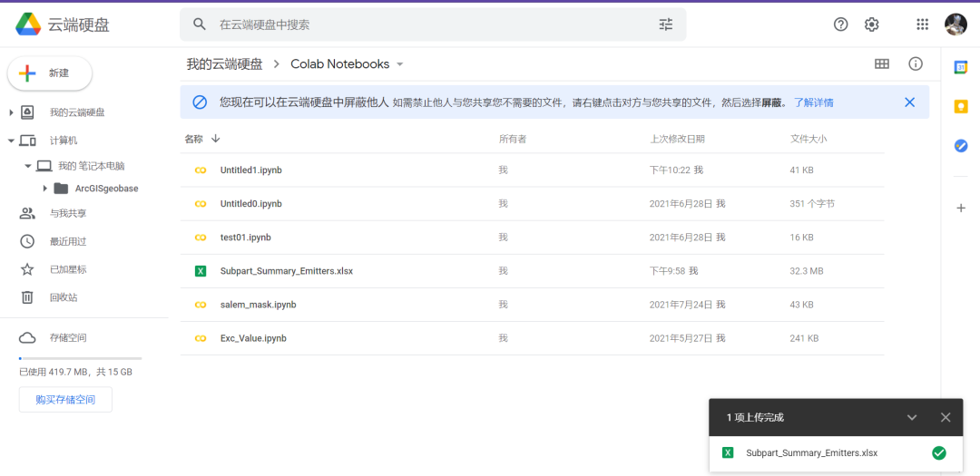Get add-ons plus icon
Image resolution: width=980 pixels, height=476 pixels.
961,208
